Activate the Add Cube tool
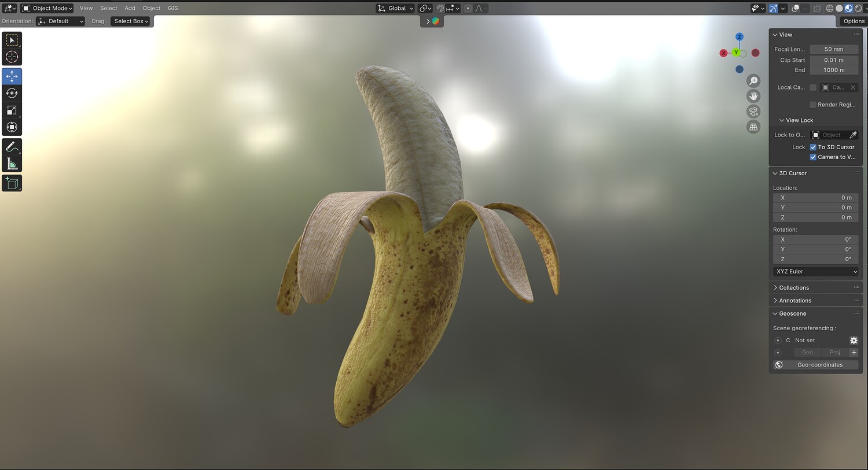 coord(12,183)
